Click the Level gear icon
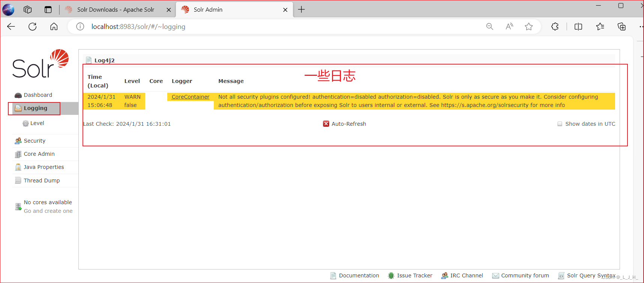This screenshot has width=644, height=283. [x=26, y=123]
